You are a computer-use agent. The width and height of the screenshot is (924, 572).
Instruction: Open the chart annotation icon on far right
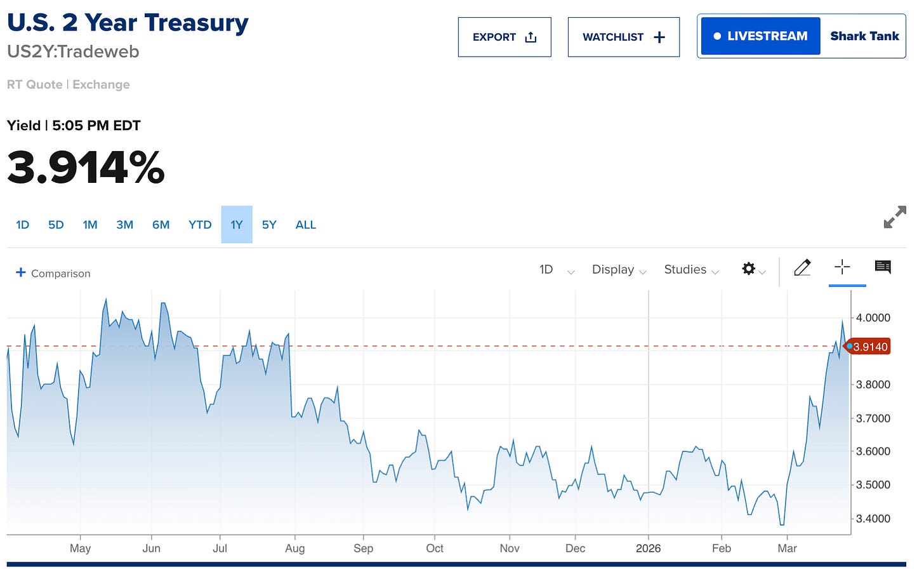click(x=883, y=267)
